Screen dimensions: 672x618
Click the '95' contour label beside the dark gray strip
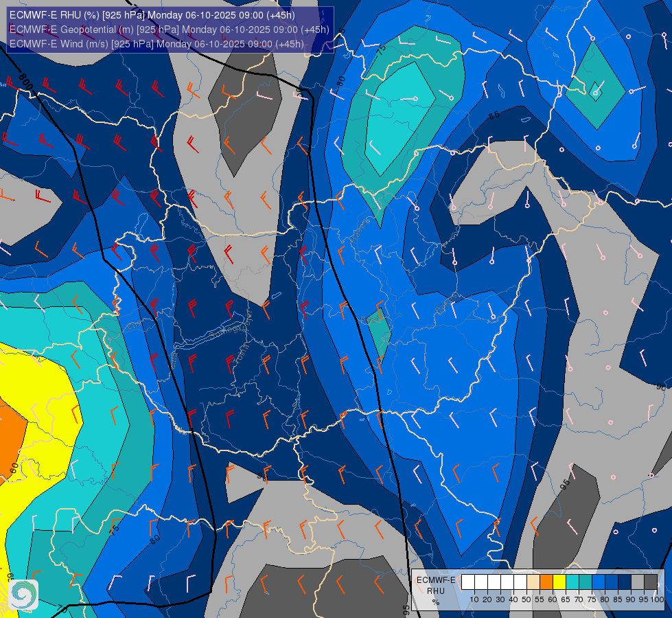(565, 484)
